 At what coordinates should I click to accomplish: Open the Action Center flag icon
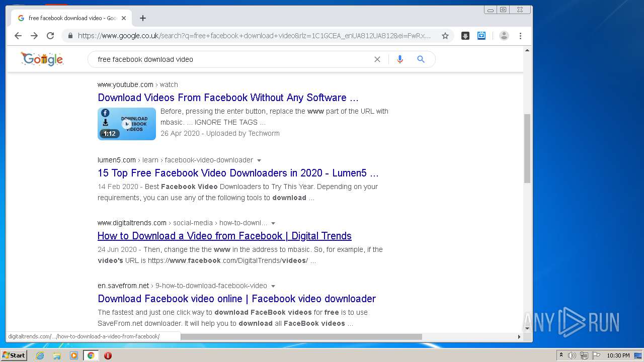point(596,355)
